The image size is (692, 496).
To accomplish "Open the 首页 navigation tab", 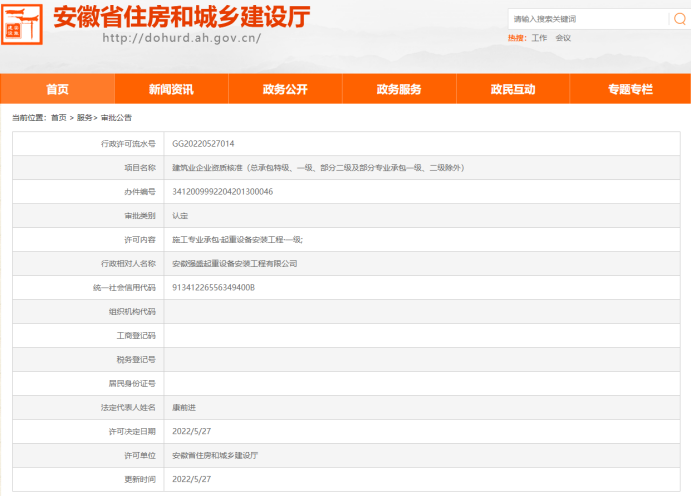I will pos(57,89).
